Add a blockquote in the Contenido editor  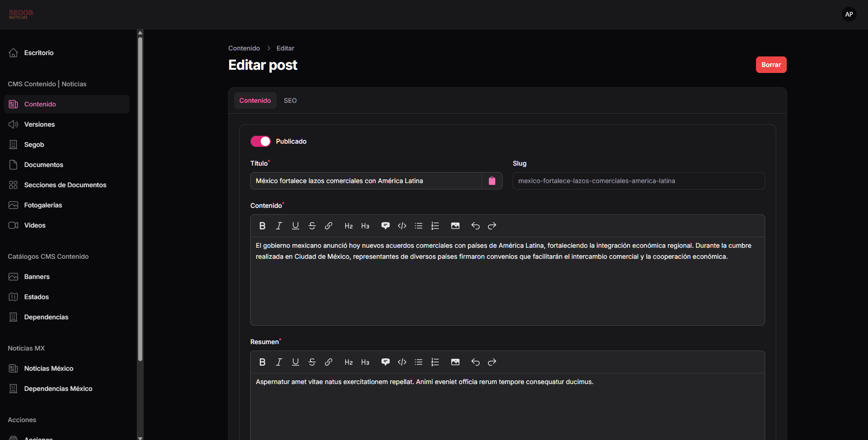385,226
